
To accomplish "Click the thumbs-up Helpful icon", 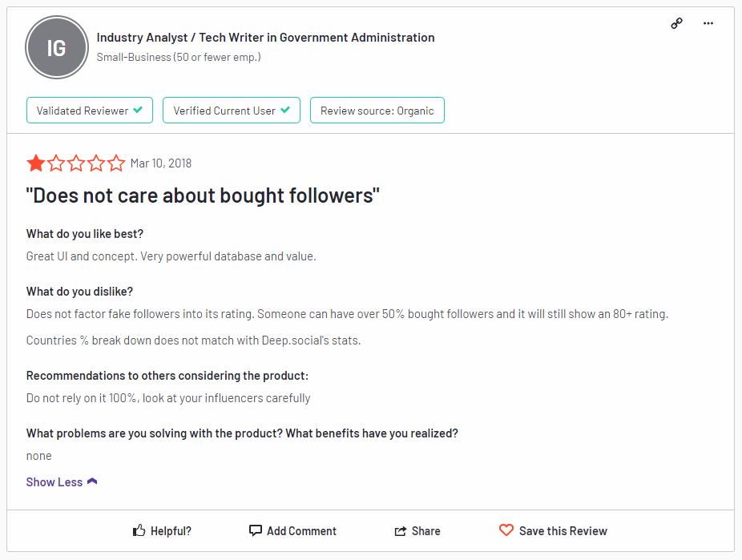I will (139, 530).
